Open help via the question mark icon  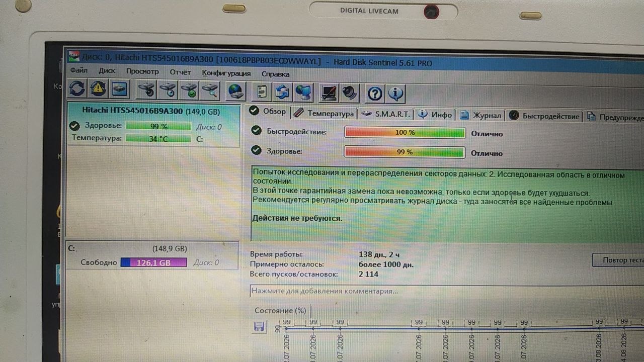click(375, 94)
